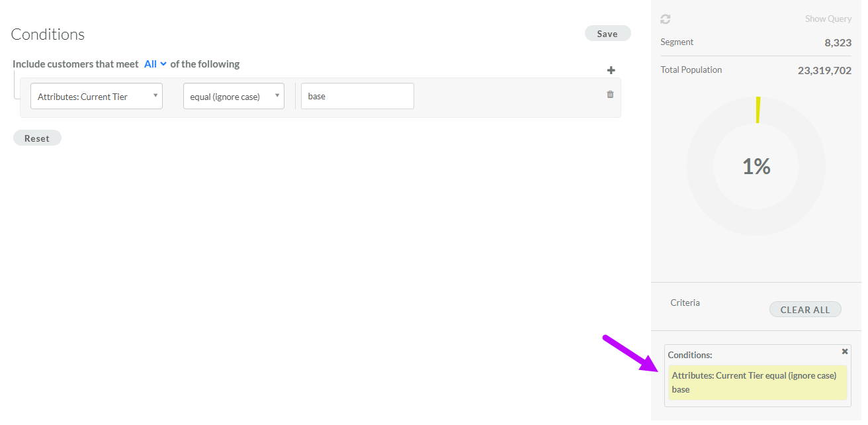Click the refresh icon above Segment
The image size is (868, 425).
point(666,20)
